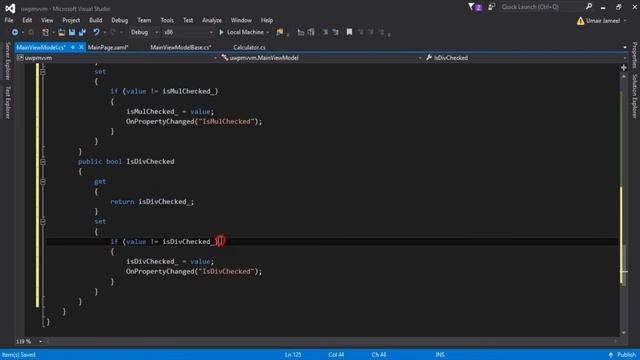Open the Solution Explorer side tab
640x360 pixels.
[635, 96]
